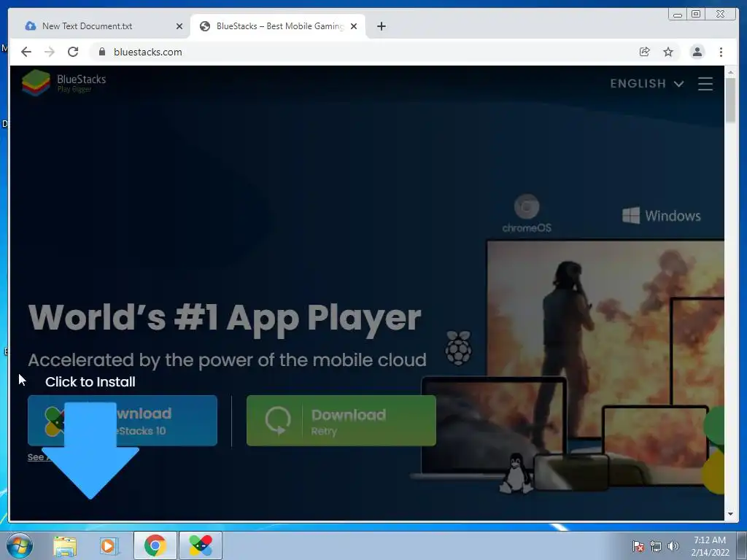747x560 pixels.
Task: Click the Chrome taskbar icon
Action: [x=155, y=545]
